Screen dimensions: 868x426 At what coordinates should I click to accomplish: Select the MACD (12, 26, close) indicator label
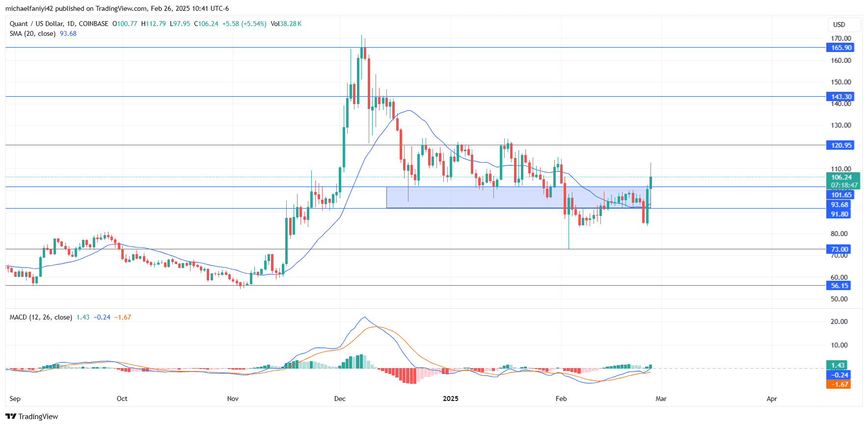(x=41, y=317)
